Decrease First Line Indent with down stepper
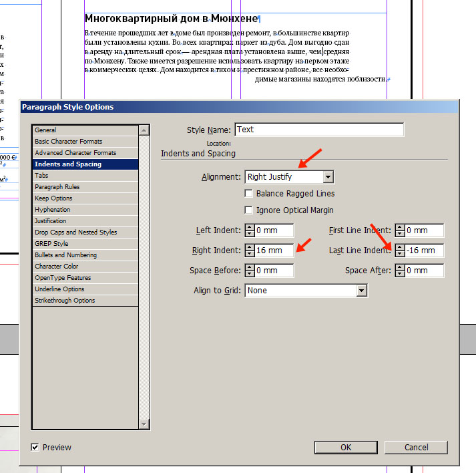Image resolution: width=476 pixels, height=473 pixels. point(400,234)
